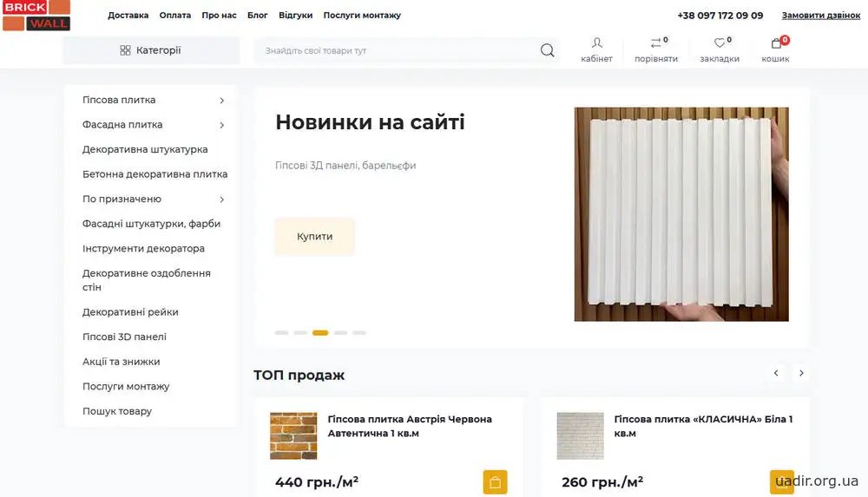
Task: Add Австрія Червона tile to cart
Action: (495, 482)
